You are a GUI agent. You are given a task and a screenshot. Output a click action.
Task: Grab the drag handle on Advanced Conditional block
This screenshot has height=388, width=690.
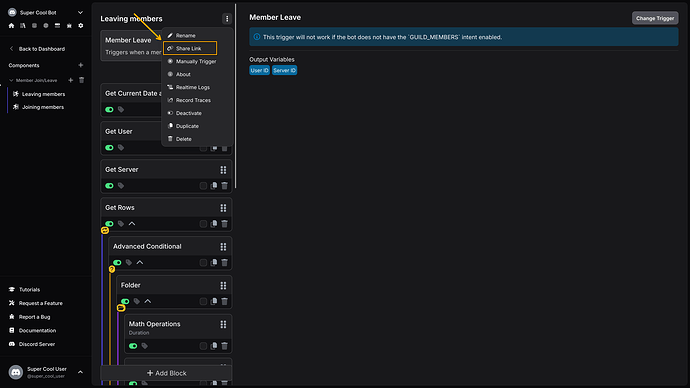click(223, 246)
